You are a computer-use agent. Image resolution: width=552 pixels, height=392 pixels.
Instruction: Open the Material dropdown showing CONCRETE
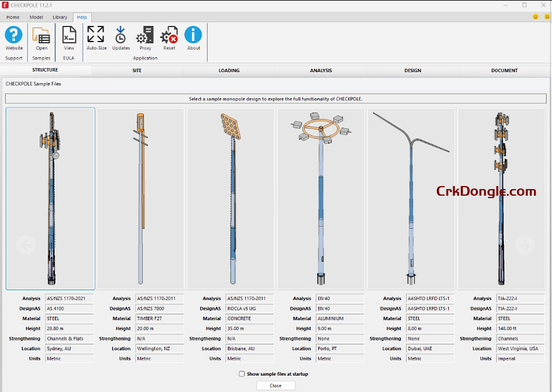coord(249,319)
